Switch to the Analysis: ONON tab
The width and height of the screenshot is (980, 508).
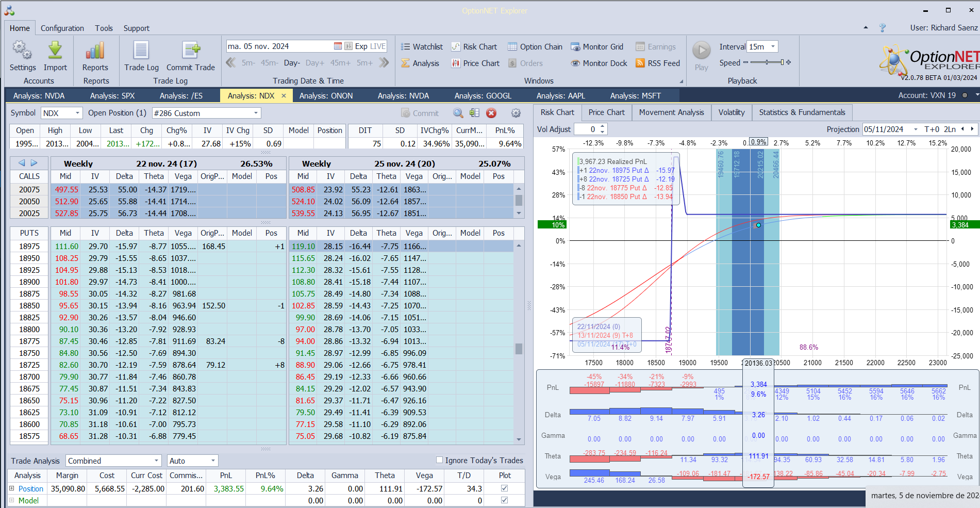click(x=326, y=95)
